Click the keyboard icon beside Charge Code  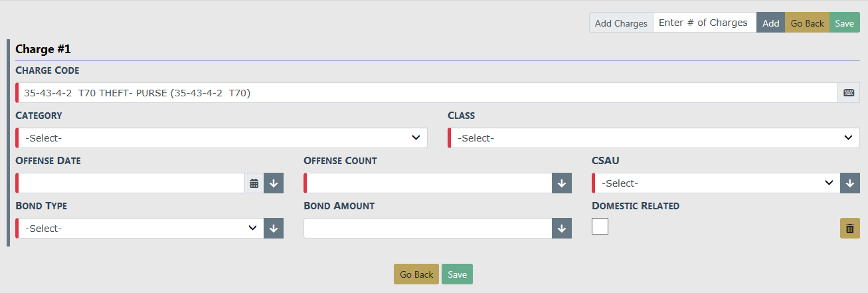pos(849,93)
